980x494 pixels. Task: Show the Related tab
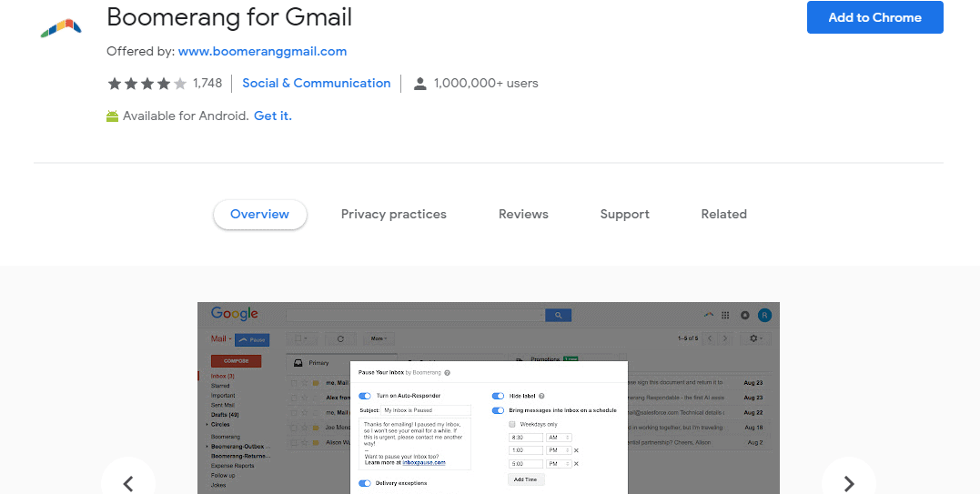coord(723,214)
